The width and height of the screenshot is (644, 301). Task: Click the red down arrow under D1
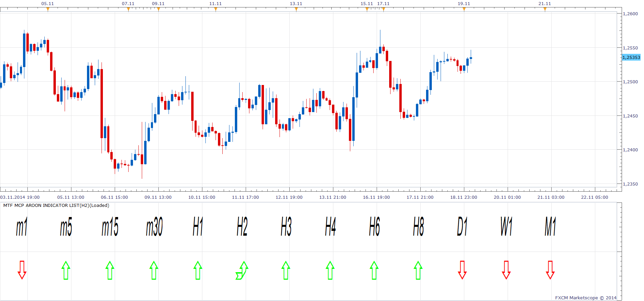[x=462, y=270]
